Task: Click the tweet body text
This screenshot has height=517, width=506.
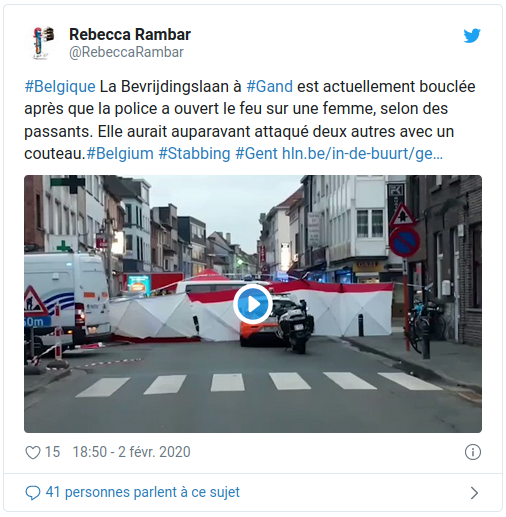Action: [x=250, y=120]
